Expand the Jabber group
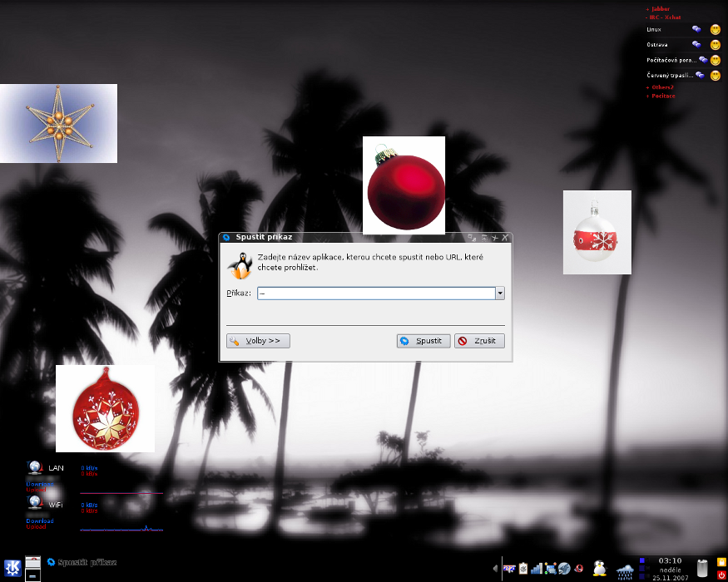 click(661, 9)
